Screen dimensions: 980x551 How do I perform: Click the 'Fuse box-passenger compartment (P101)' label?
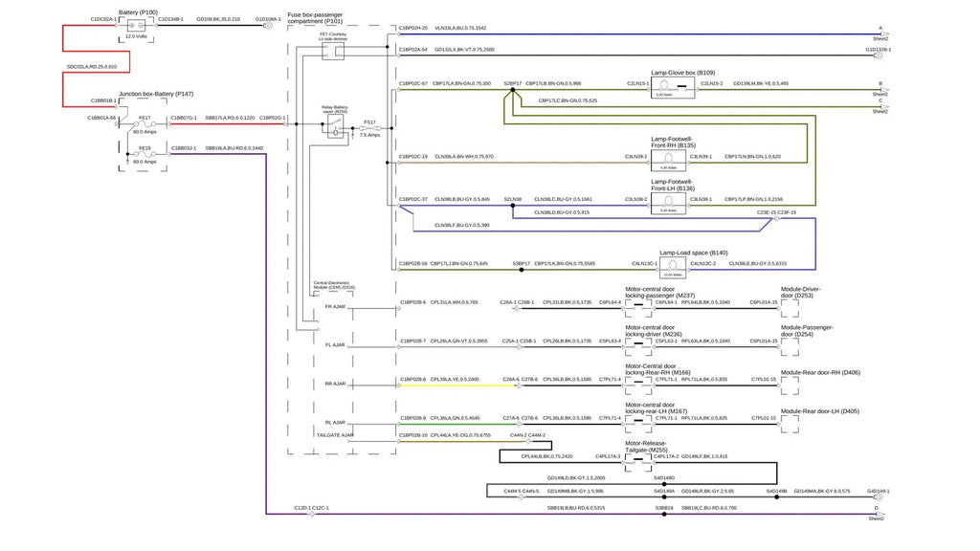[x=315, y=17]
